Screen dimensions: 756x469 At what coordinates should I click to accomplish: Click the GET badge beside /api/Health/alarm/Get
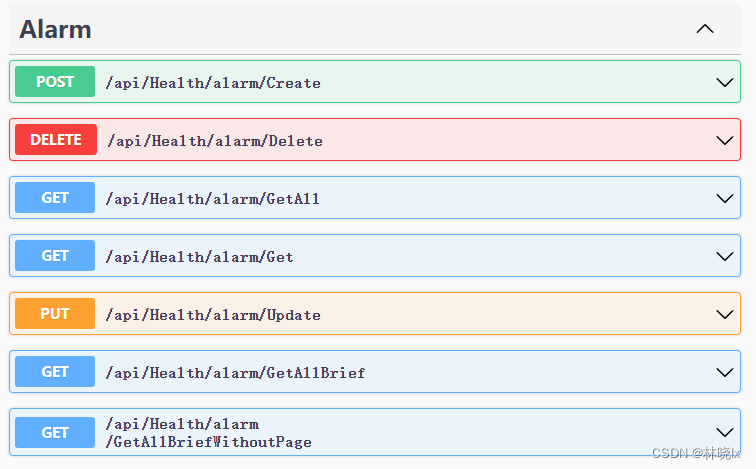(x=55, y=256)
